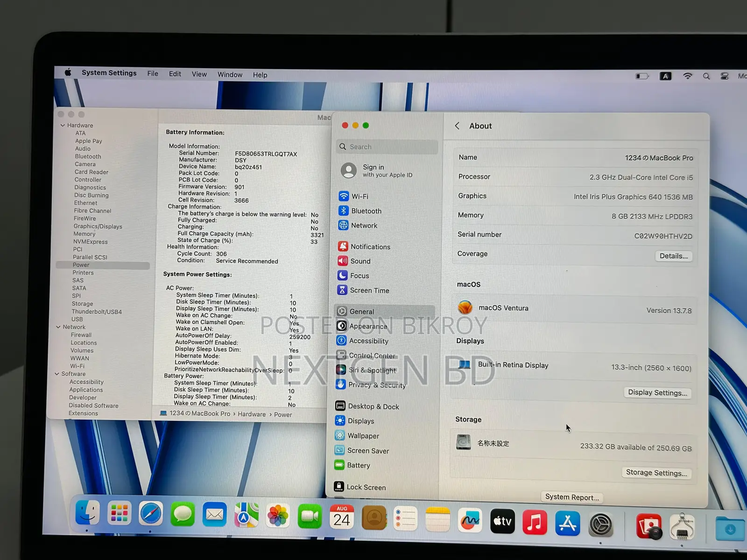
Task: Click the Coverage Details button
Action: [x=674, y=256]
